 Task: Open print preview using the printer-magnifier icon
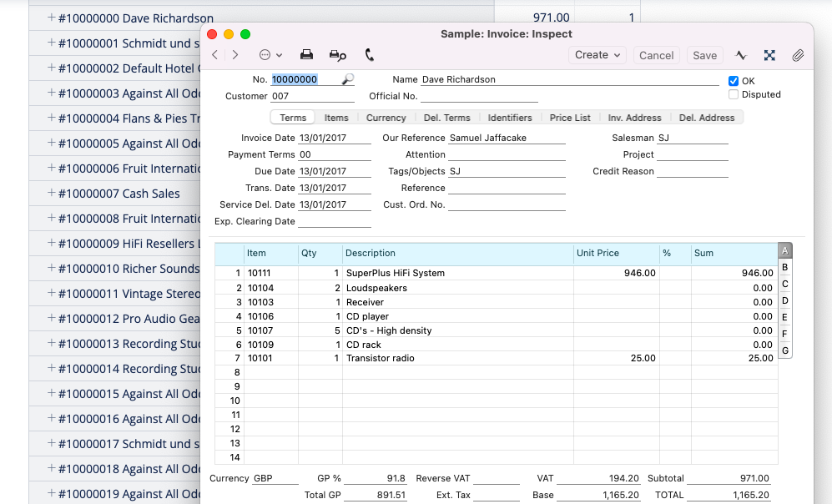[x=337, y=53]
